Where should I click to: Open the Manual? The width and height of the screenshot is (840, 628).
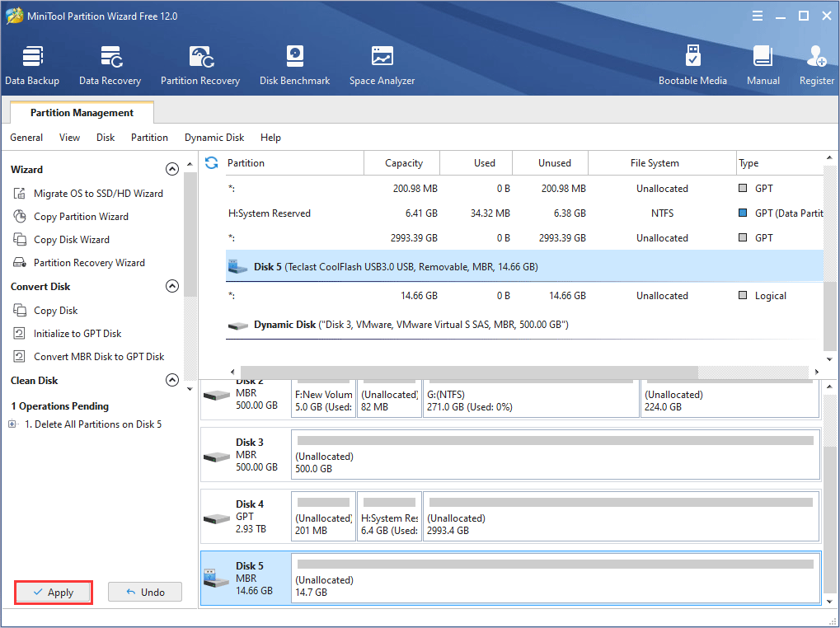763,65
